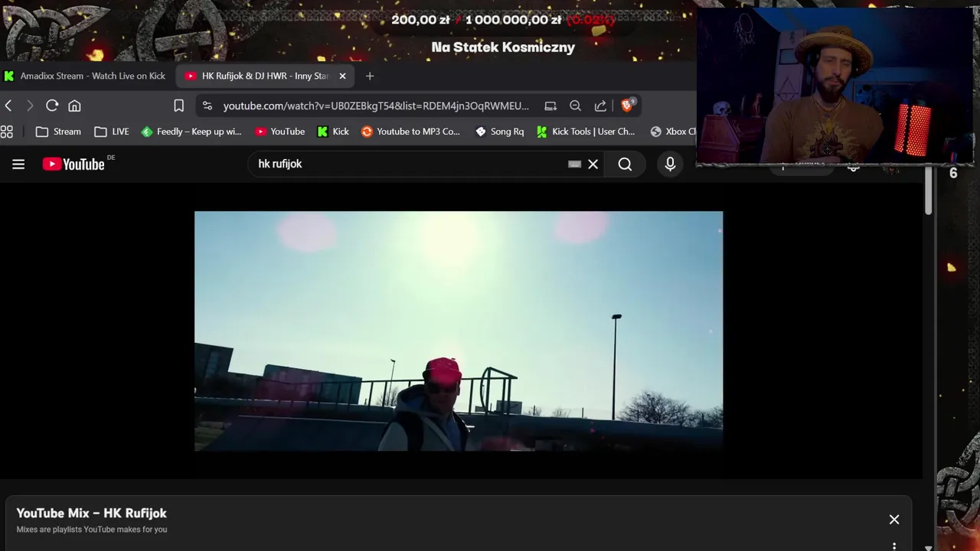Close the HK Rufijok tab
This screenshot has height=551, width=980.
click(x=342, y=76)
